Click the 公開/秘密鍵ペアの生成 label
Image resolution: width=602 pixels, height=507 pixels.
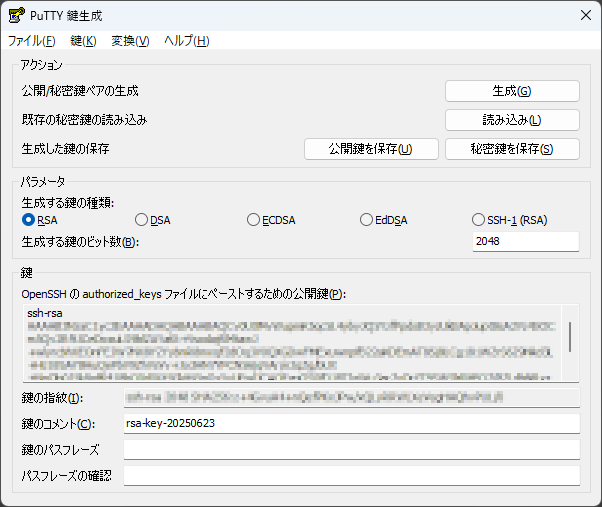[x=80, y=91]
